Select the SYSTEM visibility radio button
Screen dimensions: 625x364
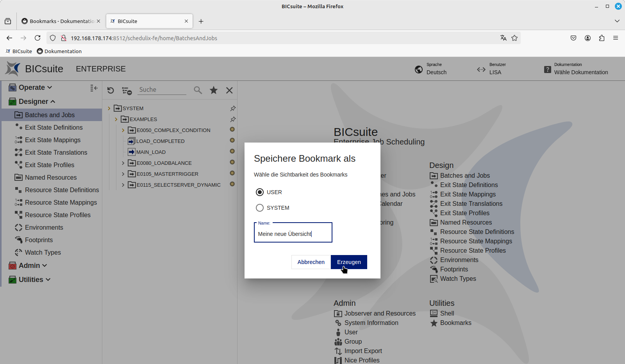[260, 208]
